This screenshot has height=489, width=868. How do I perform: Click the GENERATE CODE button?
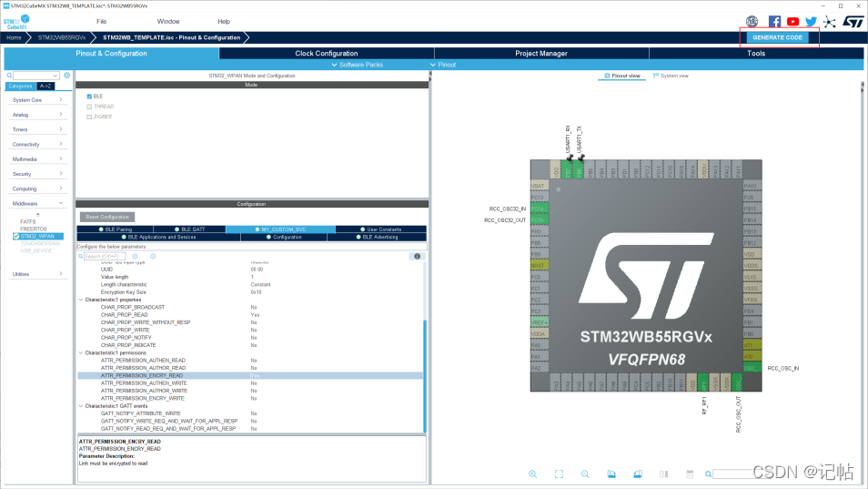click(x=777, y=37)
